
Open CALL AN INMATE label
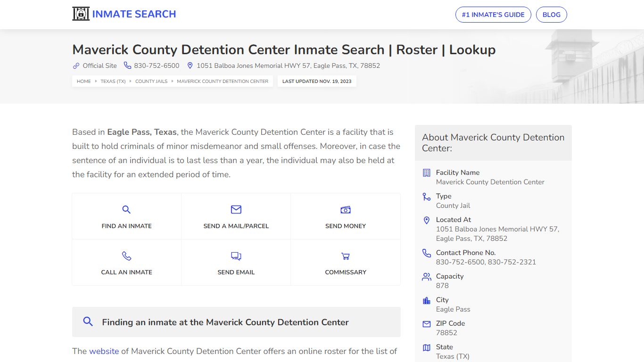point(127,272)
